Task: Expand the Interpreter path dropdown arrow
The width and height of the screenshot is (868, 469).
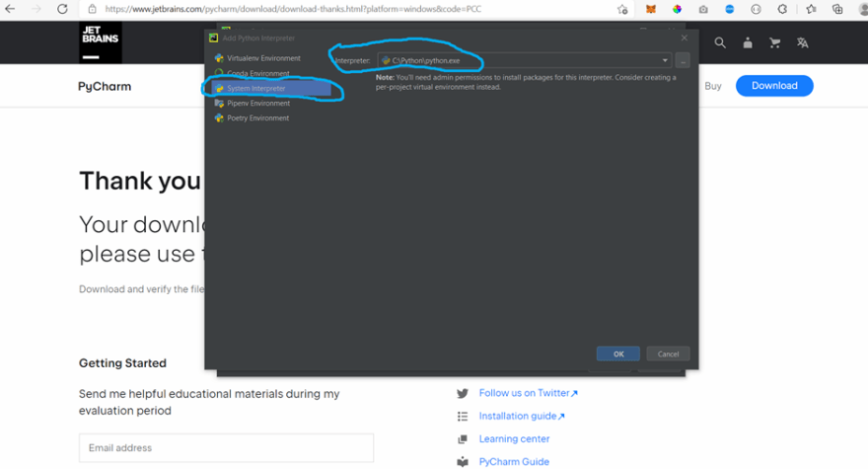Action: pos(665,60)
